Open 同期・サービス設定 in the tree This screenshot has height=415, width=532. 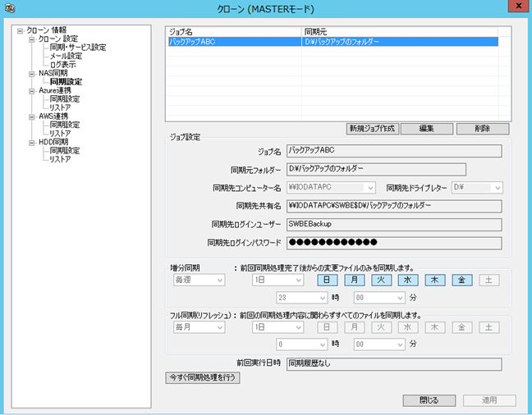(x=77, y=48)
